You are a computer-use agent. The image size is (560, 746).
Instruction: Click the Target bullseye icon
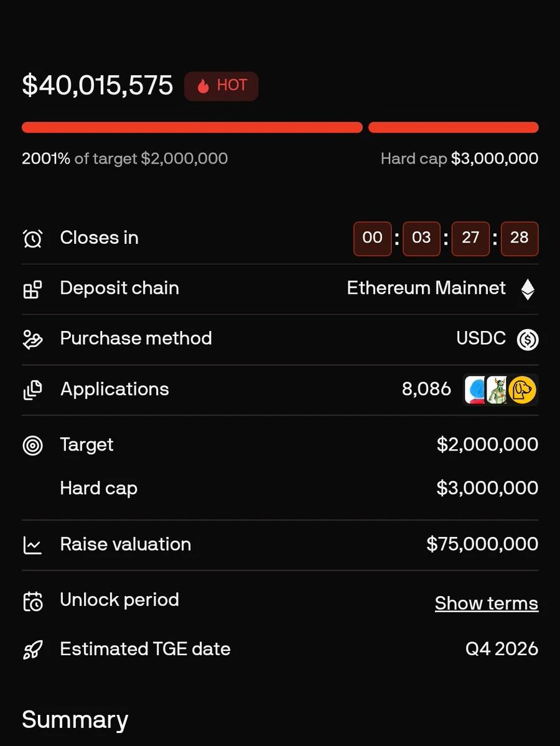point(33,445)
